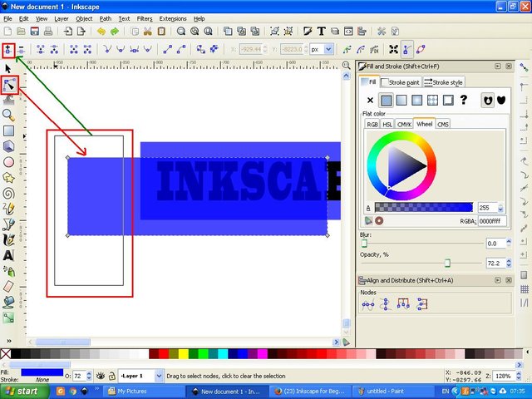The width and height of the screenshot is (532, 399).
Task: Click Insert new nodes button
Action: (8, 50)
